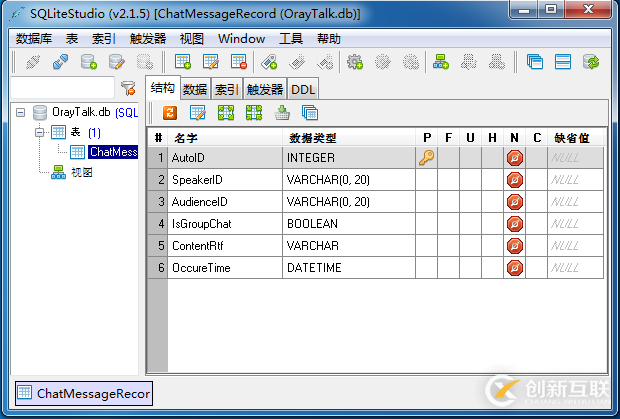Click the primary key icon for AutoID
620x419 pixels.
tap(426, 158)
